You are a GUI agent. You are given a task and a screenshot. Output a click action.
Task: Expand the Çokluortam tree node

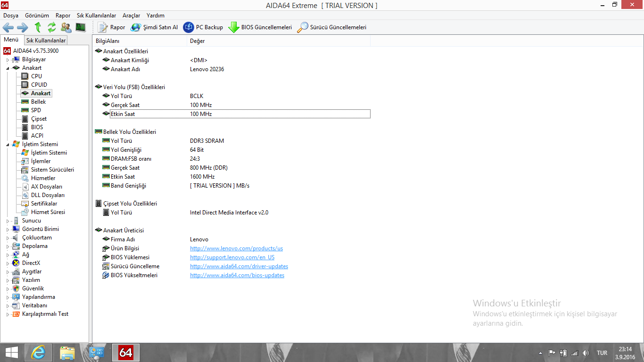point(8,238)
